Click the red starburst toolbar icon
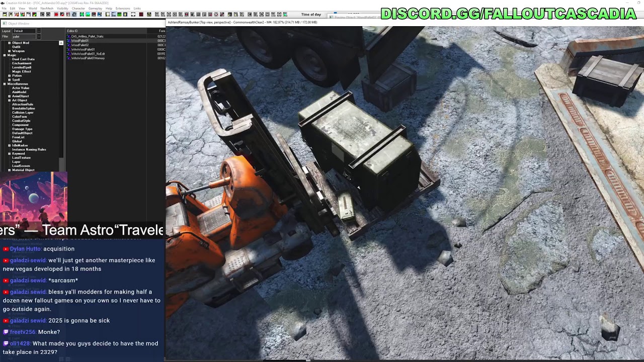Viewport: 644px width, 362px height. [x=56, y=15]
